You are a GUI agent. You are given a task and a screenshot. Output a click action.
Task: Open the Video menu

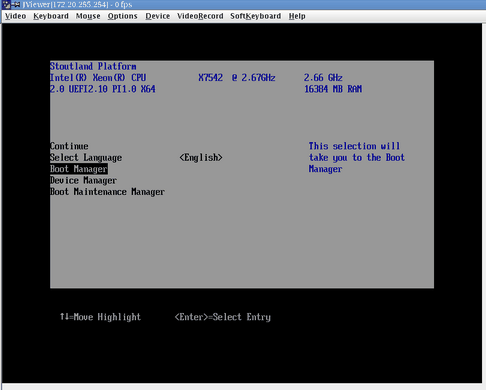[15, 16]
